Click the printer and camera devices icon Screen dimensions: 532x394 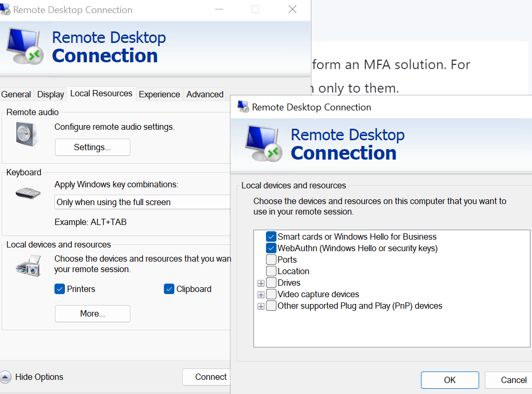pyautogui.click(x=28, y=266)
